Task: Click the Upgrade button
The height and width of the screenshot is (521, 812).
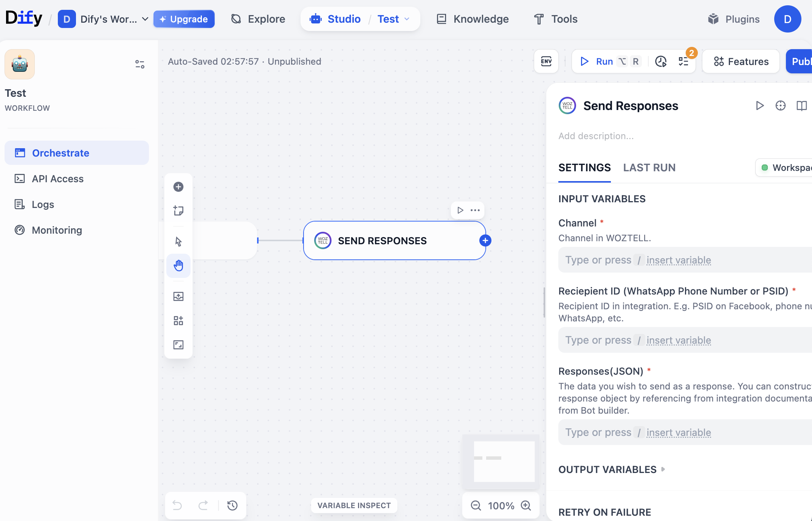Action: [184, 19]
